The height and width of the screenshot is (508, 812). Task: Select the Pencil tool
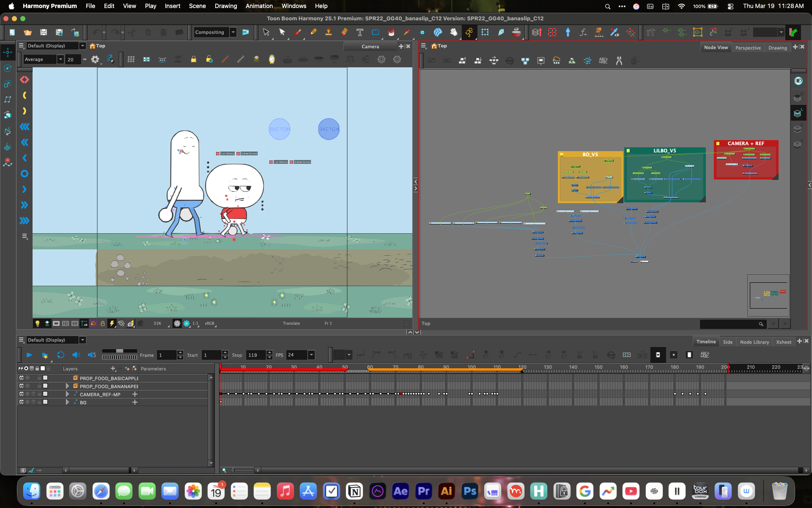click(x=314, y=32)
